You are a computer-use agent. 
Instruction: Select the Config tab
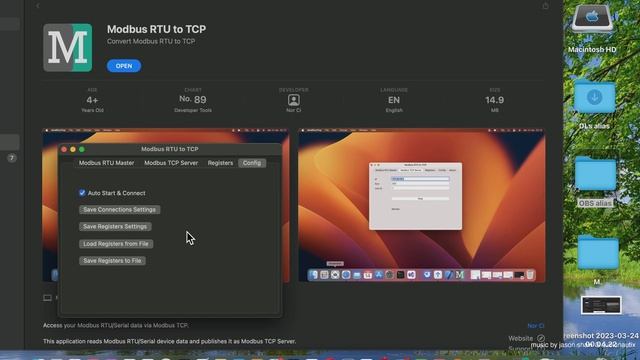[x=252, y=163]
